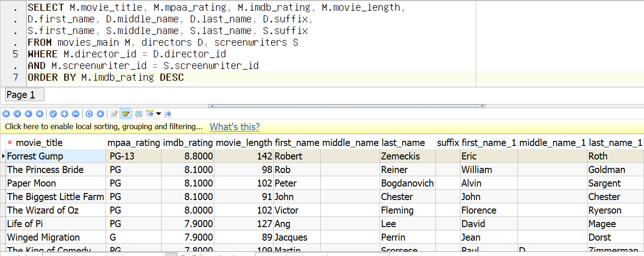Click the G rating cell for Winged Migration

[x=134, y=237]
